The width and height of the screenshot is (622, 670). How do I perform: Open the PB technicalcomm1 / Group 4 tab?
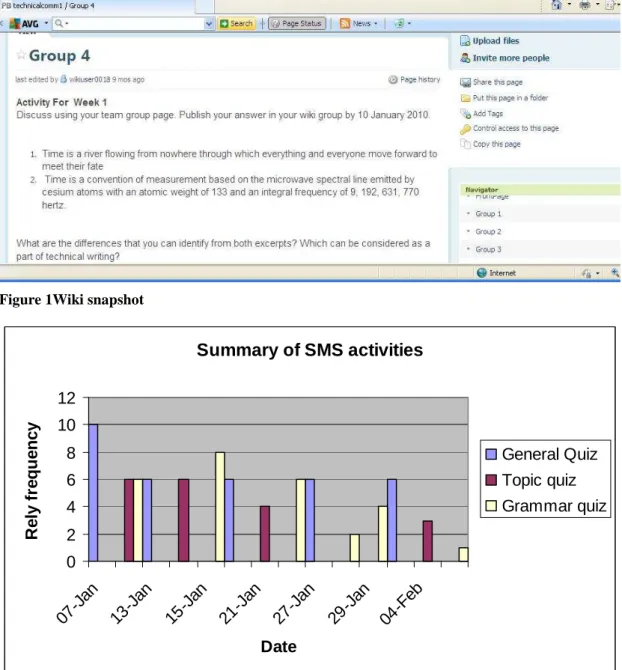click(48, 6)
